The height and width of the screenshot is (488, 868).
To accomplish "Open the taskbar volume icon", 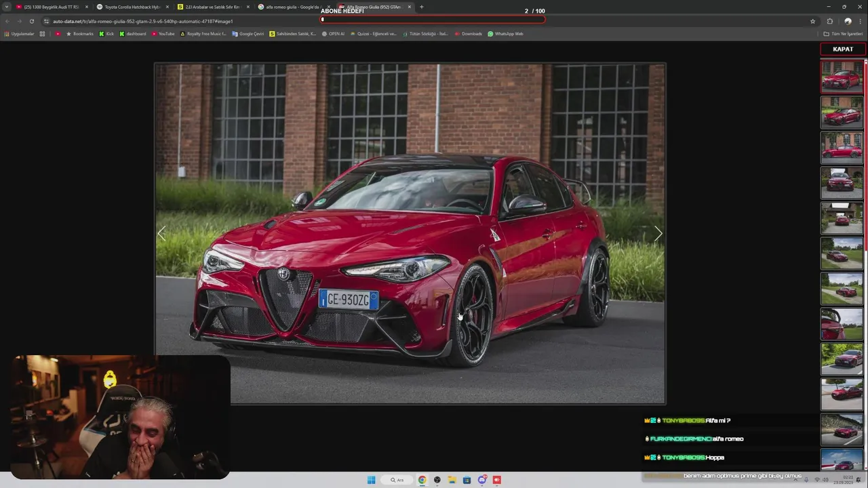I will click(825, 480).
